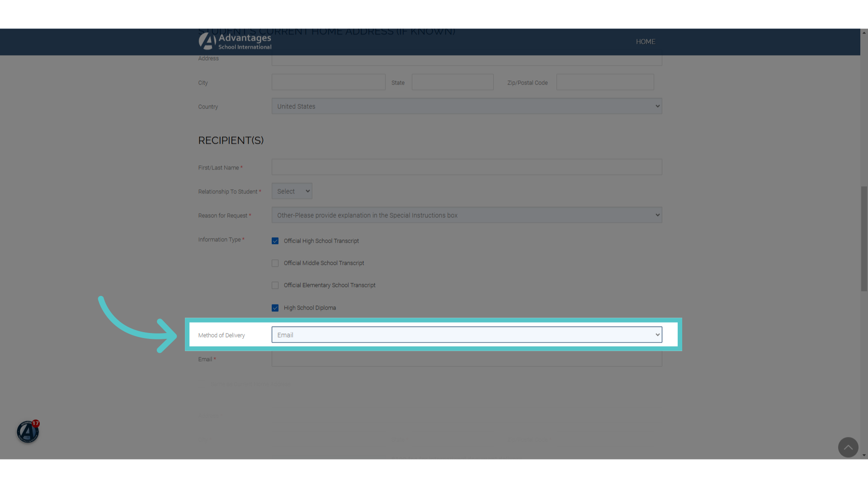Click the City input field
This screenshot has height=488, width=868.
[x=328, y=82]
